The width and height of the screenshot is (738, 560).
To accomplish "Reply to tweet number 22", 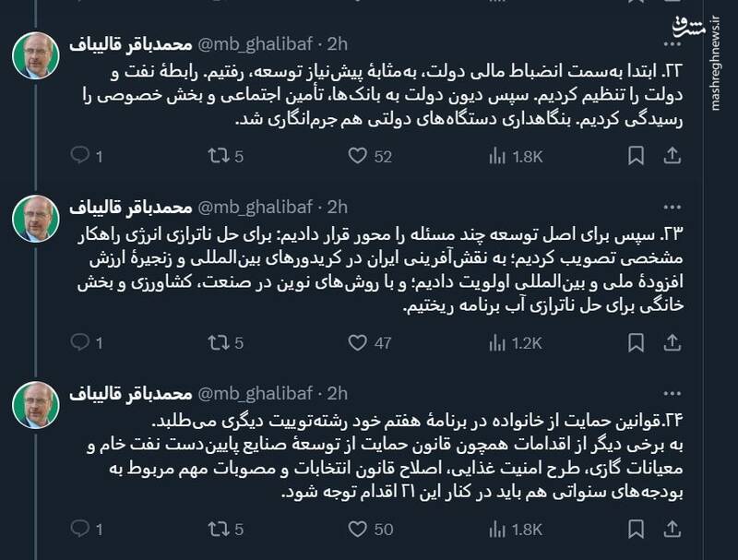I will [80, 156].
